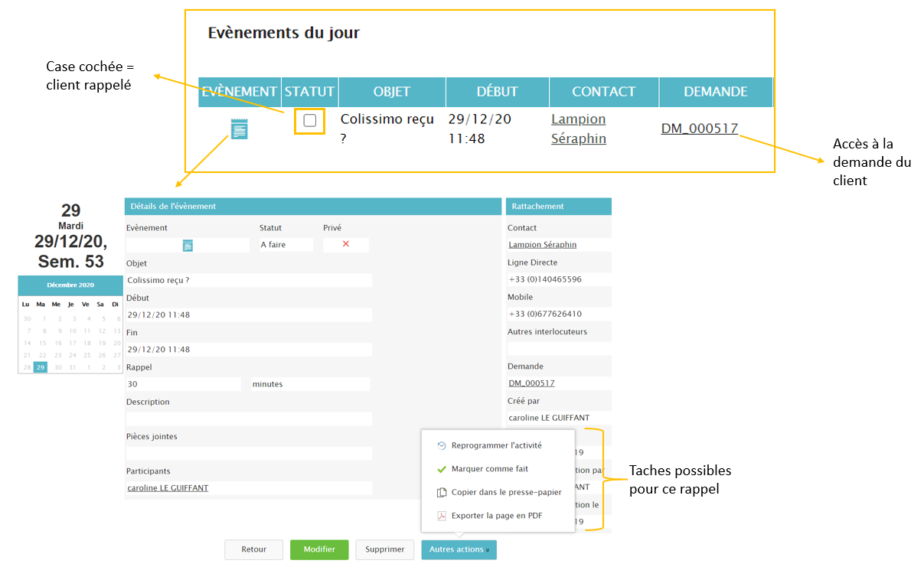Choose Exporter la page en PDF
Image resolution: width=924 pixels, height=567 pixels.
coord(496,516)
